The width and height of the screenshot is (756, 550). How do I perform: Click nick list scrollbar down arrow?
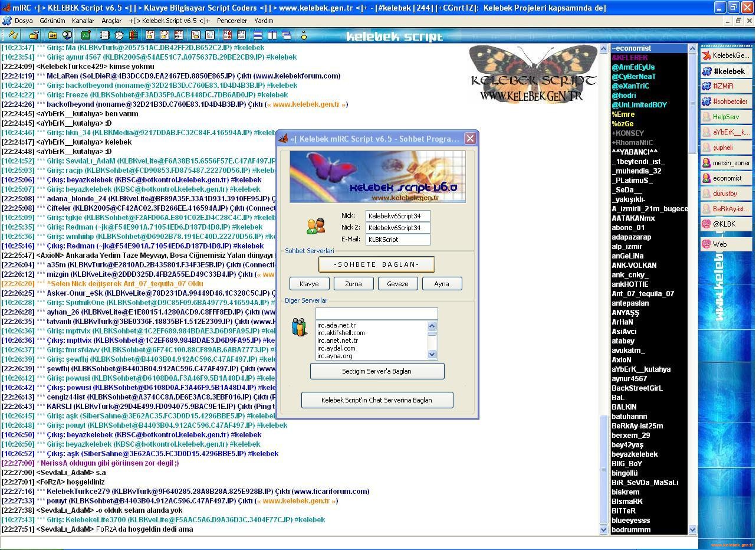click(x=693, y=529)
